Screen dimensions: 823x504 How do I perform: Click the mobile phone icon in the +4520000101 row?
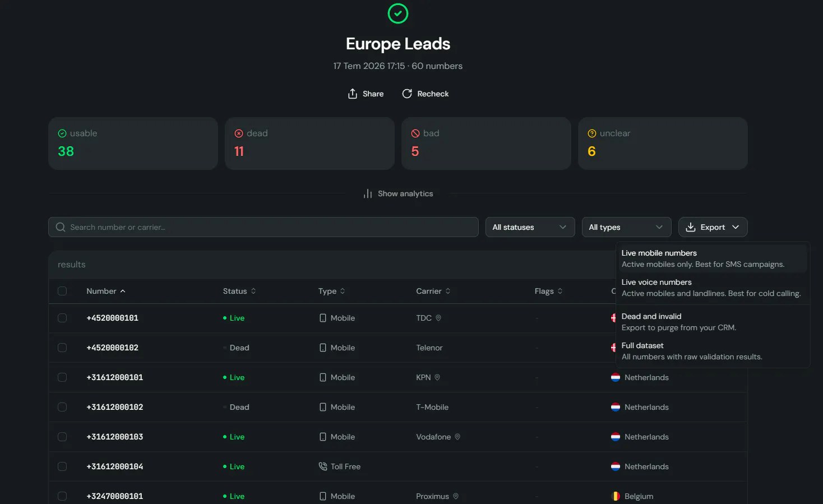point(323,318)
